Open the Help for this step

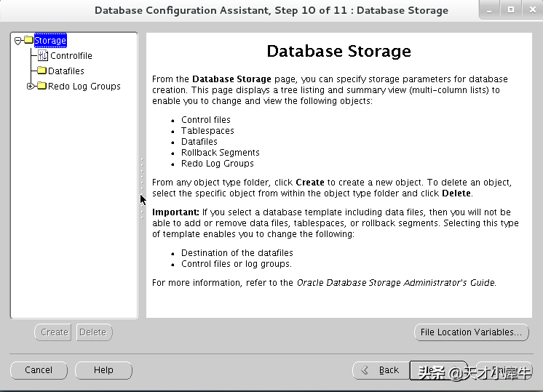[103, 370]
